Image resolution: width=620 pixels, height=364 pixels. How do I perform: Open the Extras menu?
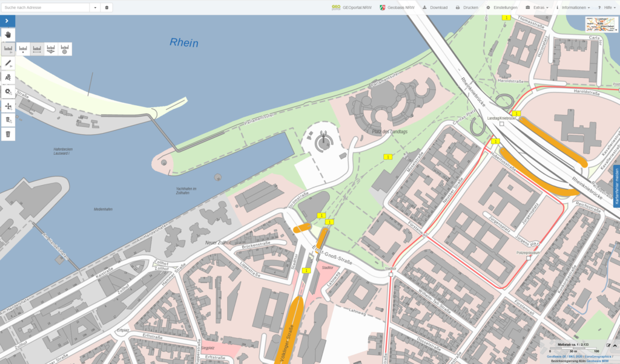[537, 7]
